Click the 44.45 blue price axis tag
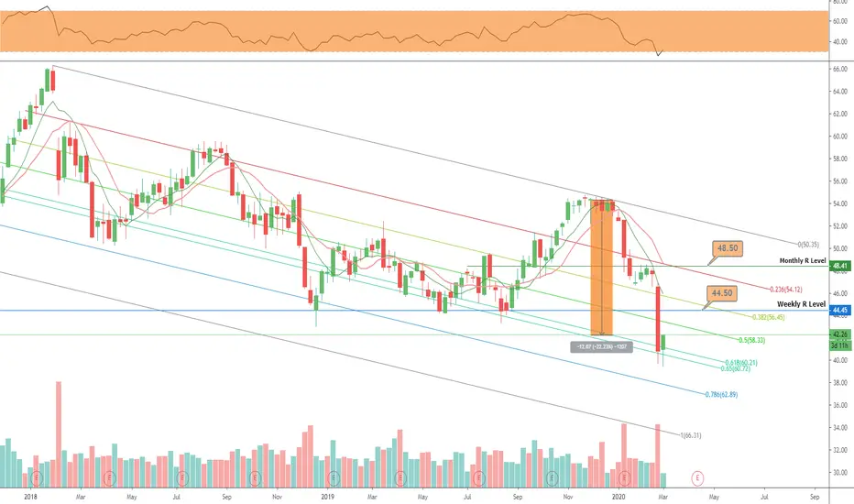 [839, 310]
